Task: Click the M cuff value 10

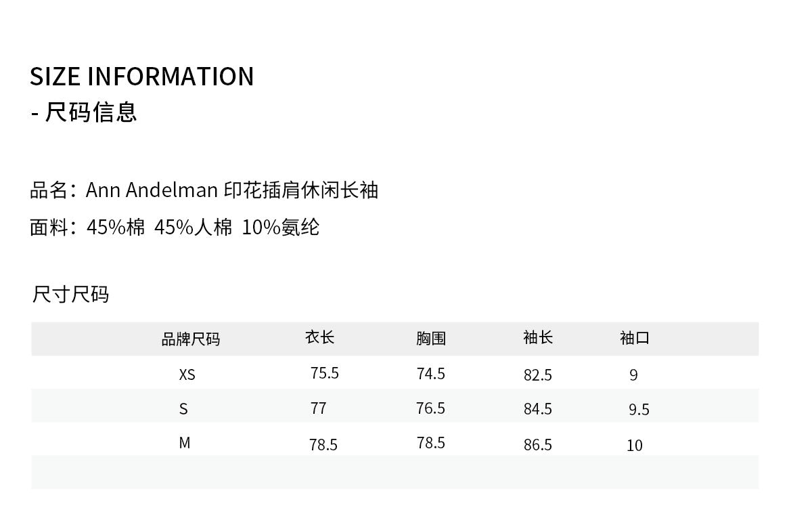Action: 635,446
